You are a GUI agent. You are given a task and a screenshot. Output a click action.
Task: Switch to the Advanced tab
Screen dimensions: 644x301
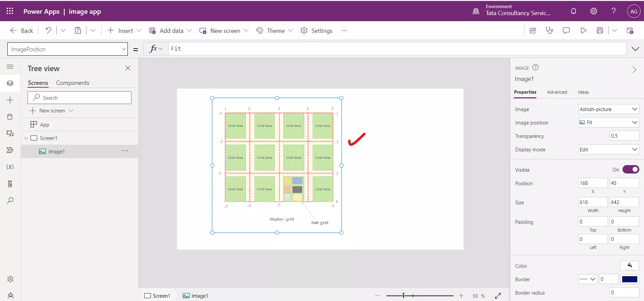(x=557, y=92)
